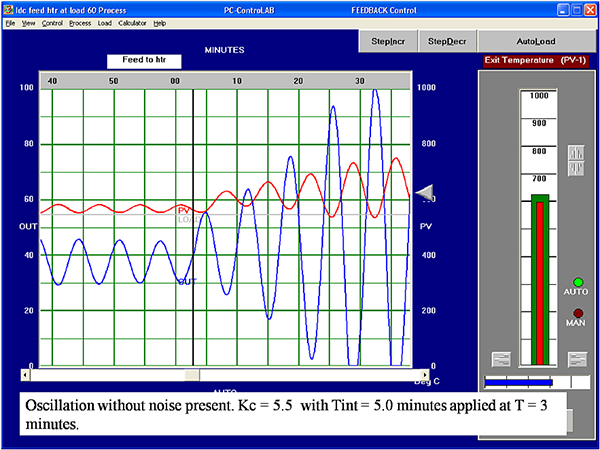The image size is (600, 450).
Task: Click the chart scrollbar right arrow
Action: [424, 375]
